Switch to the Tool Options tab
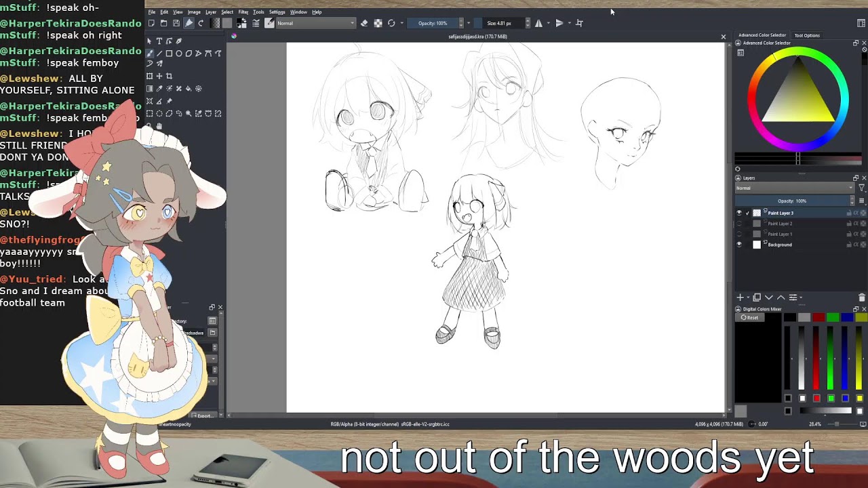Viewport: 868px width, 488px height. (x=807, y=35)
